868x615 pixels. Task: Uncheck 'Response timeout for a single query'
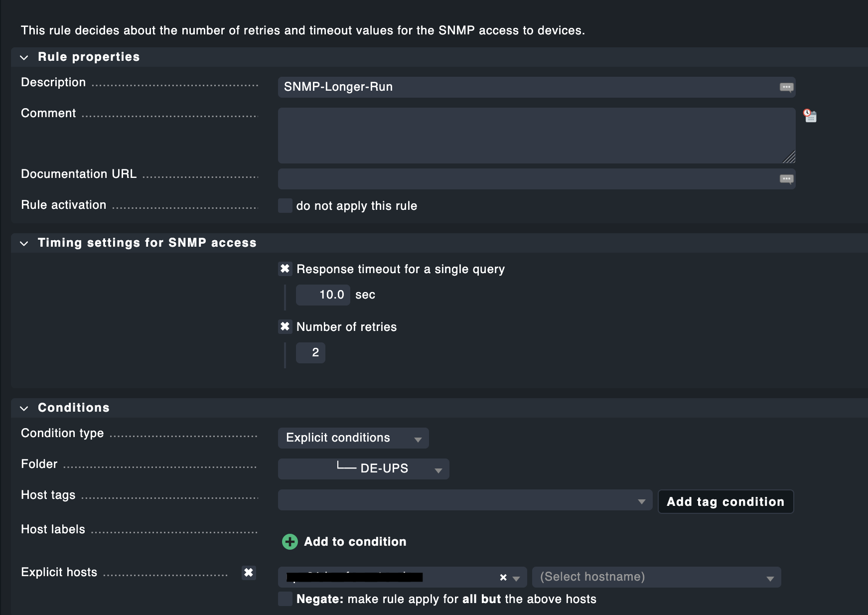(285, 269)
